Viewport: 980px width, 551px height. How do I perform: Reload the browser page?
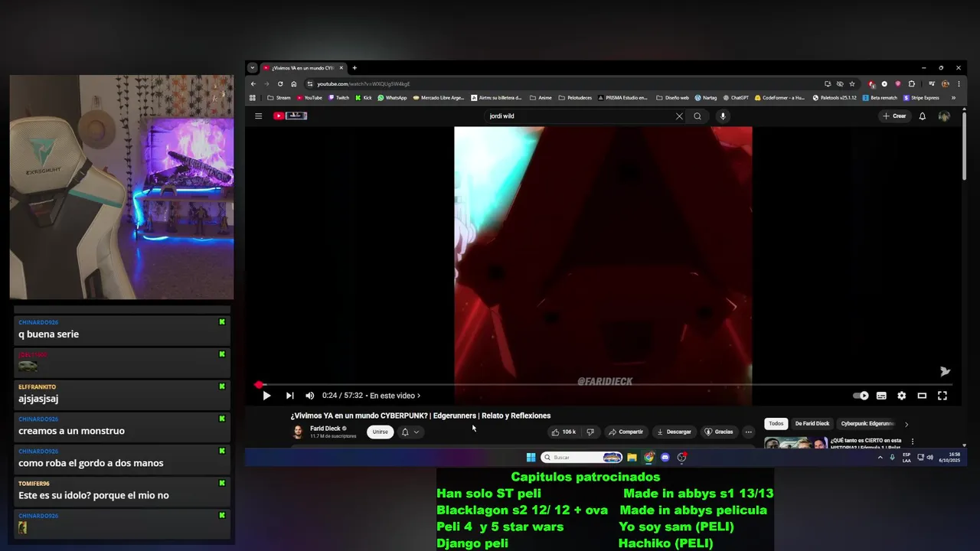280,84
